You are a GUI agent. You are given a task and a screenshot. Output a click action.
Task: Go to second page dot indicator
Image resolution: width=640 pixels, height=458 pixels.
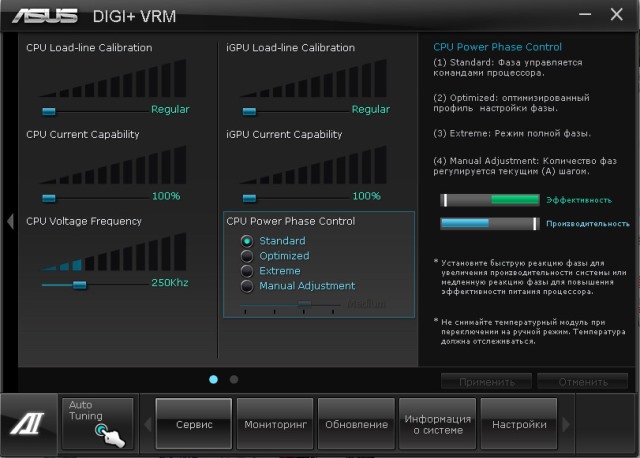point(234,380)
